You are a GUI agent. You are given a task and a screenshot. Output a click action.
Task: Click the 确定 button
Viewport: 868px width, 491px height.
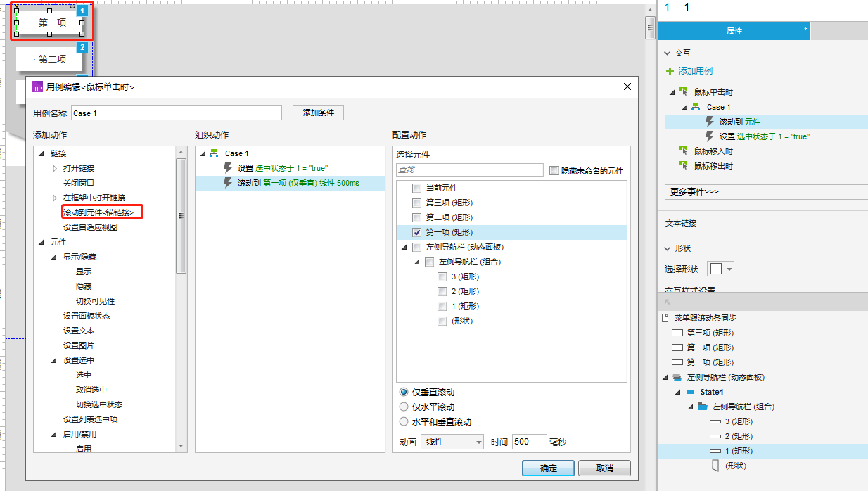[548, 468]
